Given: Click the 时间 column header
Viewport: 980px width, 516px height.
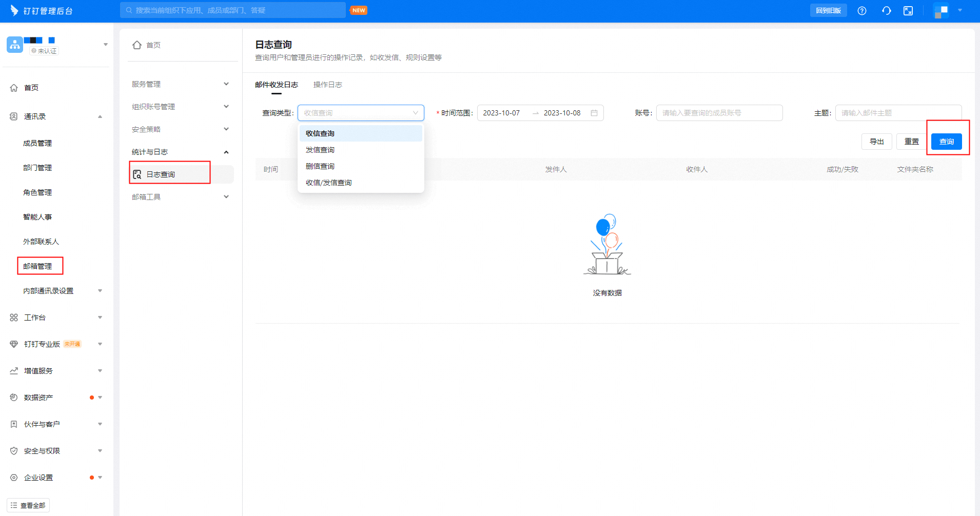Looking at the screenshot, I should [271, 169].
